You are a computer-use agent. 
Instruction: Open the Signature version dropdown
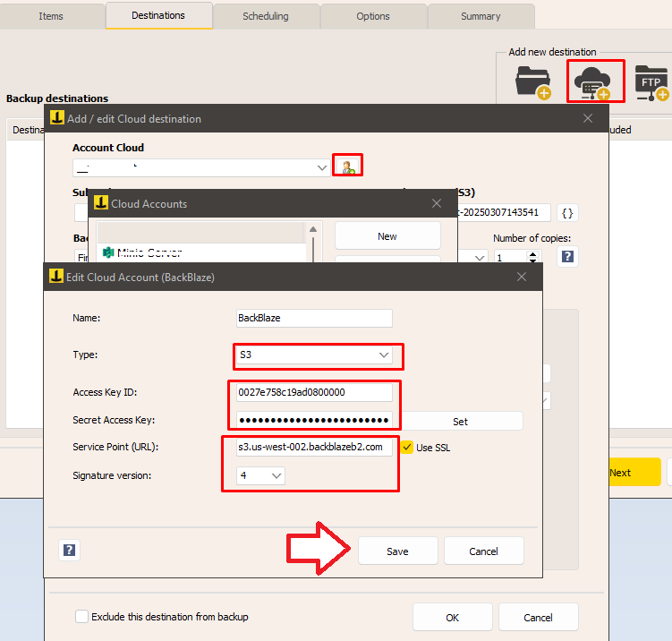260,475
